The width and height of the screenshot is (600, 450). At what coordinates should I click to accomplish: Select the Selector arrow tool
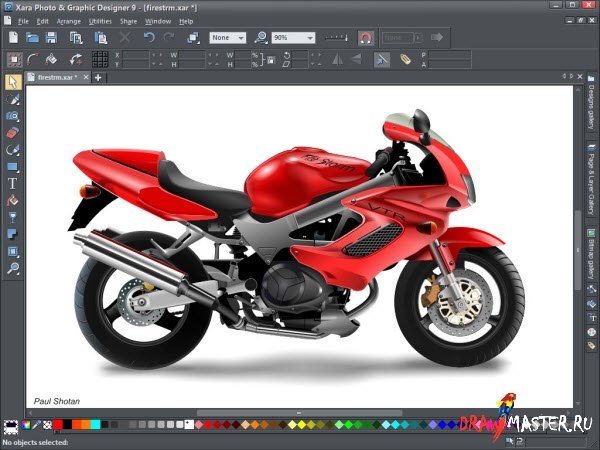tap(13, 82)
